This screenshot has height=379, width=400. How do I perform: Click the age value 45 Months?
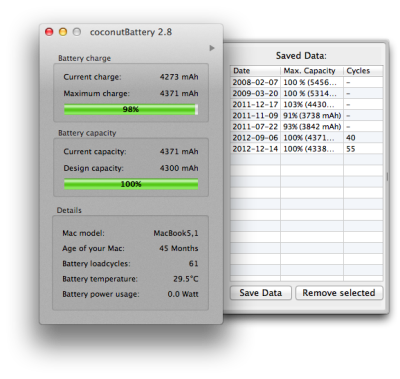tap(179, 248)
